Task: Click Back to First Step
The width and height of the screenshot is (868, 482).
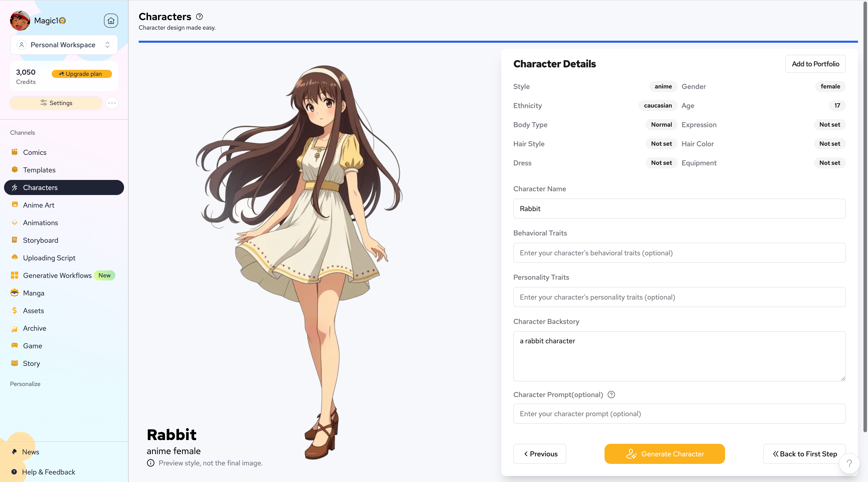Action: pos(804,454)
